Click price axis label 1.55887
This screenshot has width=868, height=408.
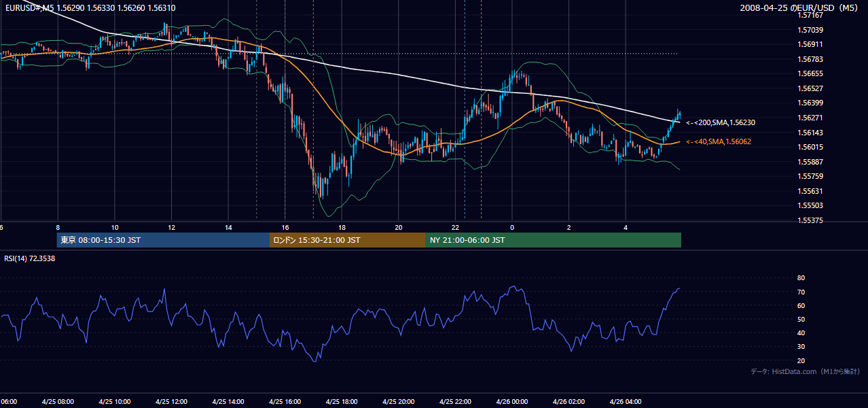(810, 162)
